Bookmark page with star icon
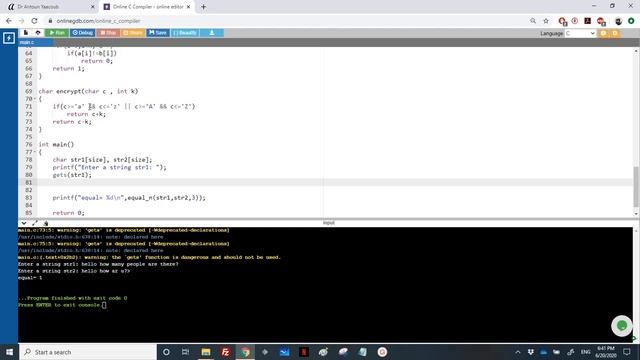The height and width of the screenshot is (360, 640). [546, 21]
